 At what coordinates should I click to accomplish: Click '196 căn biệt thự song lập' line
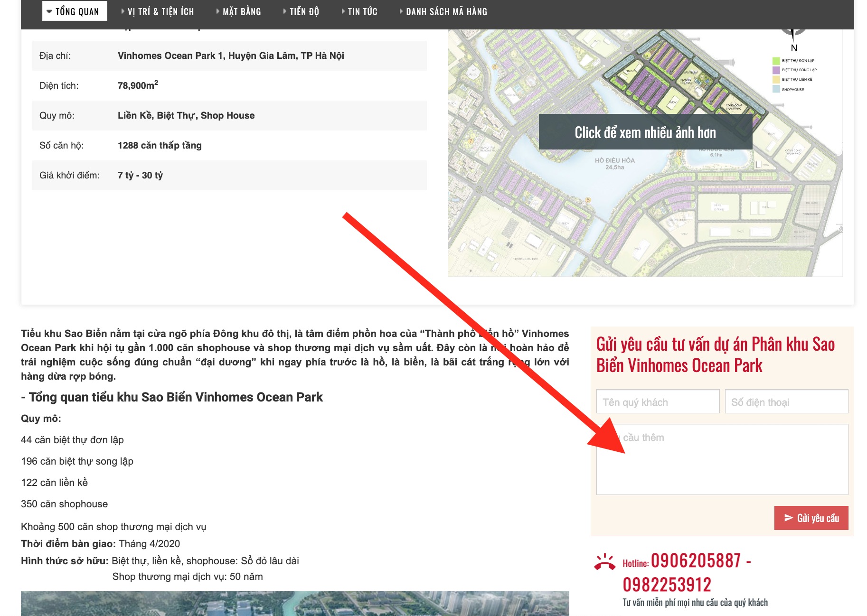pos(77,461)
